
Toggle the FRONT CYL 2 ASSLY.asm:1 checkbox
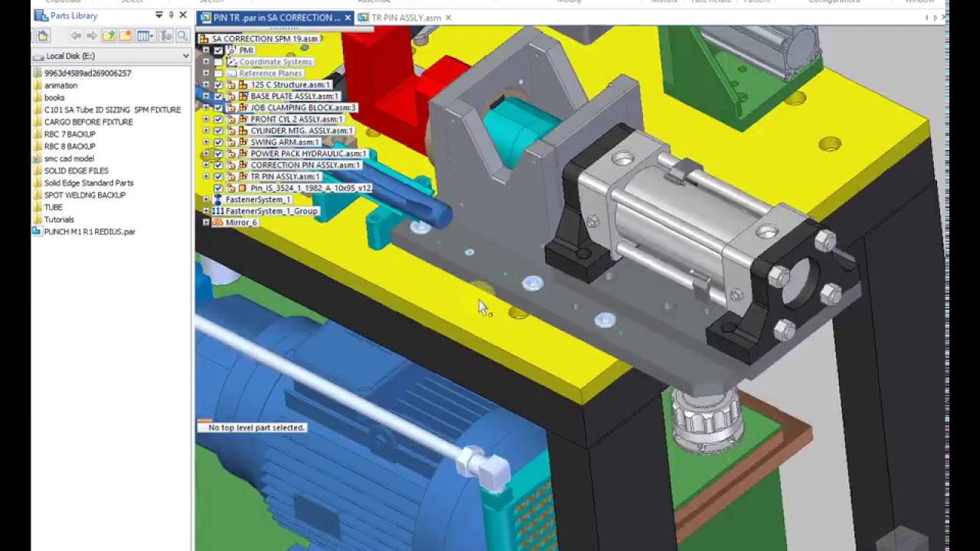click(218, 119)
